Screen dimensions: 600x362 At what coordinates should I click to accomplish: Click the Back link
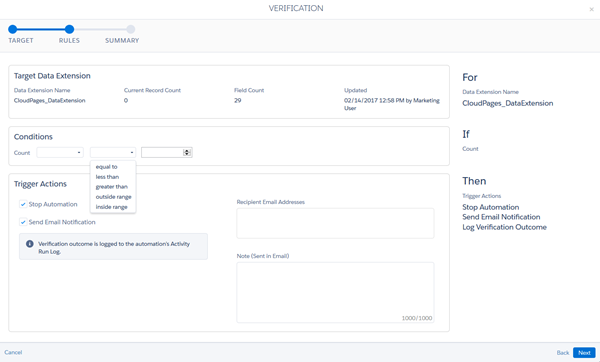tap(562, 353)
